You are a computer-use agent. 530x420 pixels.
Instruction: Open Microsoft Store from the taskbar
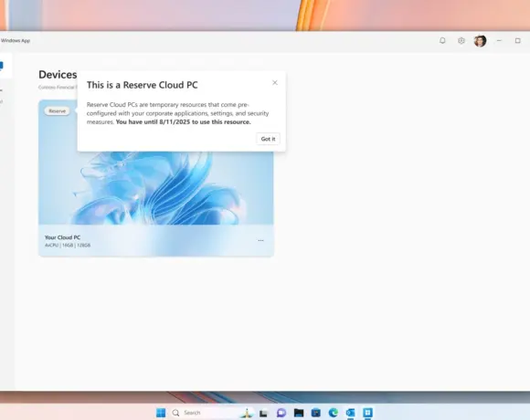[315, 413]
